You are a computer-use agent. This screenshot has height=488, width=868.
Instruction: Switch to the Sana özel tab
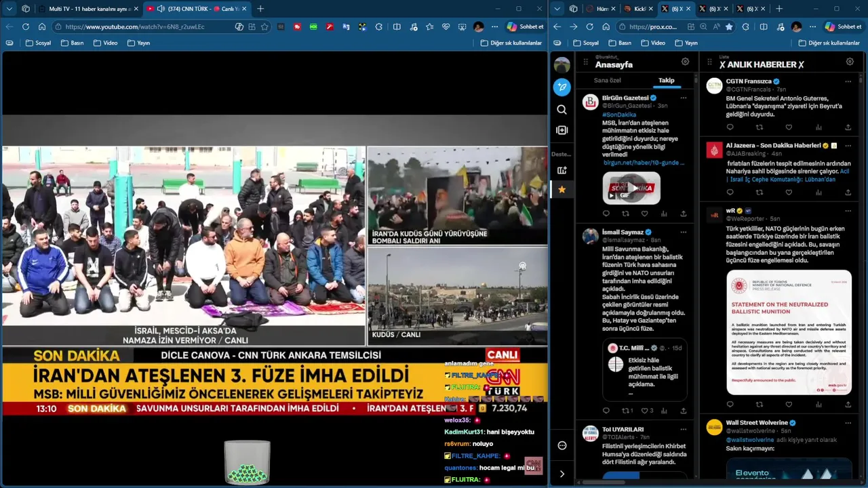607,81
